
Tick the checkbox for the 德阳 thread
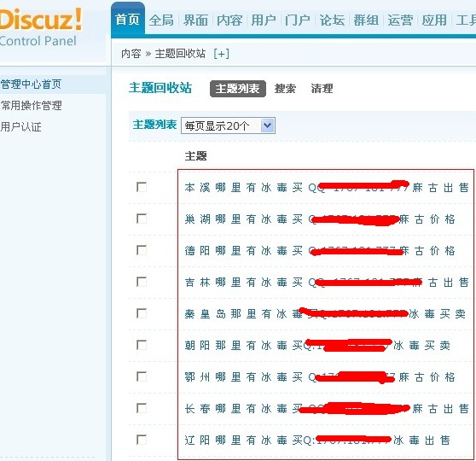coord(142,250)
